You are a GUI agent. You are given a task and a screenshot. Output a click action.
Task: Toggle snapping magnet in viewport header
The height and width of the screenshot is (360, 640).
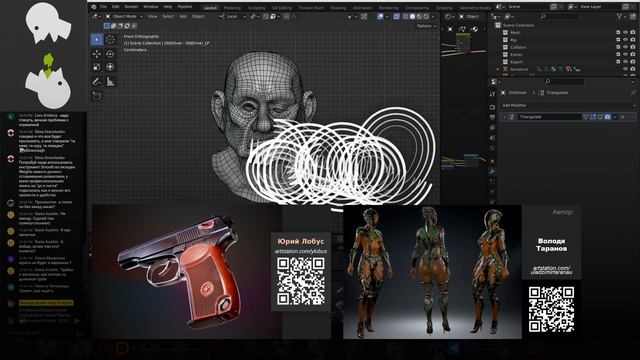click(x=266, y=17)
